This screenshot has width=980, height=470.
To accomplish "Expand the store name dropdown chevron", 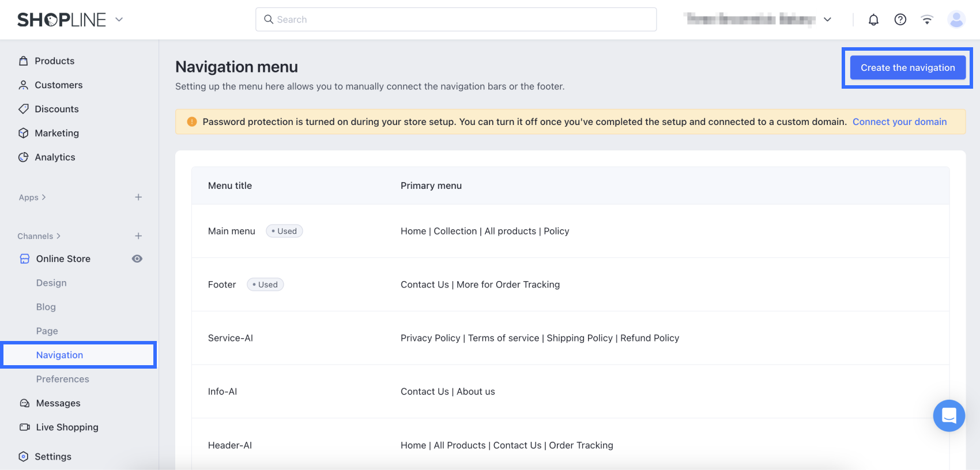I will tap(828, 20).
